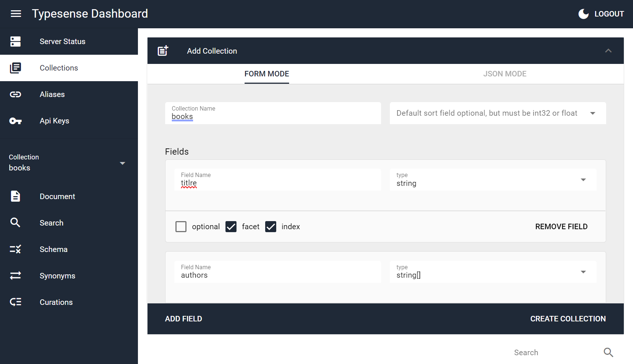Viewport: 633px width, 364px height.
Task: Click the Curations icon in sidebar
Action: (x=15, y=302)
